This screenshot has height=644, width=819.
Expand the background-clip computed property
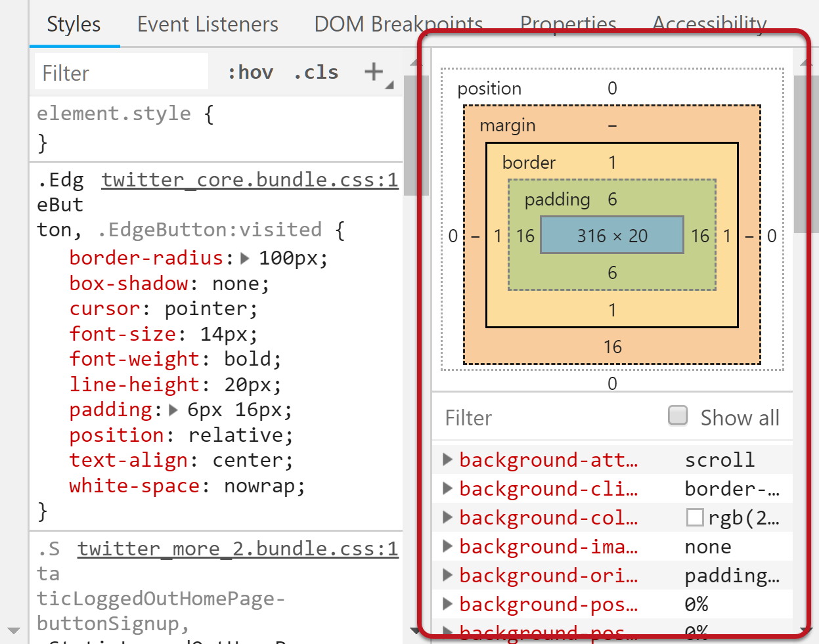click(447, 488)
